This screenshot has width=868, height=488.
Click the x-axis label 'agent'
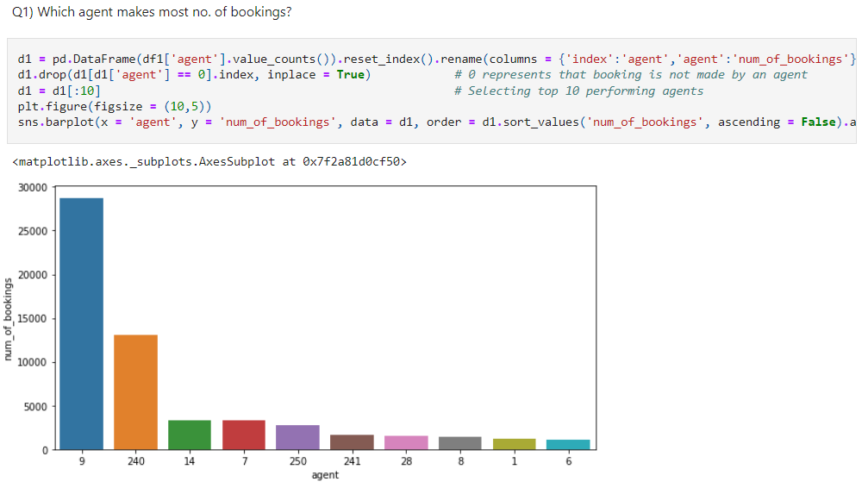click(x=325, y=475)
